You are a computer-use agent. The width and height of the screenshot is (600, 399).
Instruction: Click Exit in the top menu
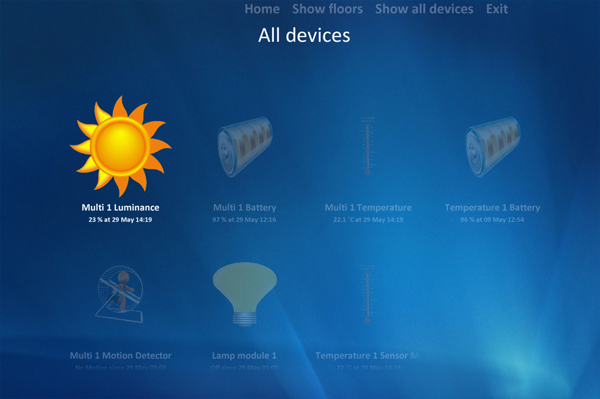tap(497, 9)
